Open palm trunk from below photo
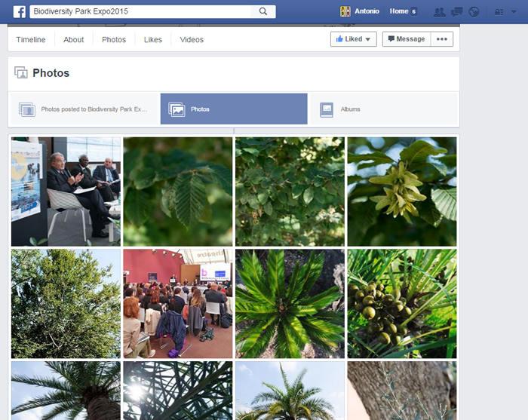Viewport: 528px width, 420px height. tap(66, 391)
